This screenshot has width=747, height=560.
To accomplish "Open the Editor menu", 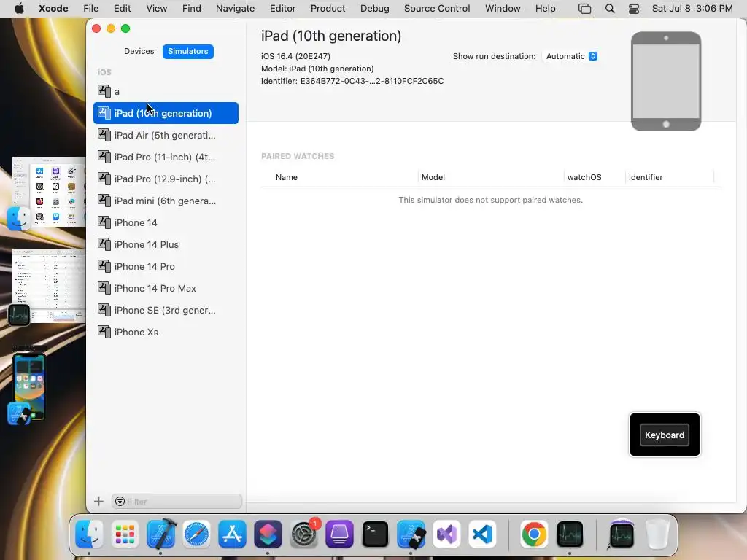I will click(282, 9).
